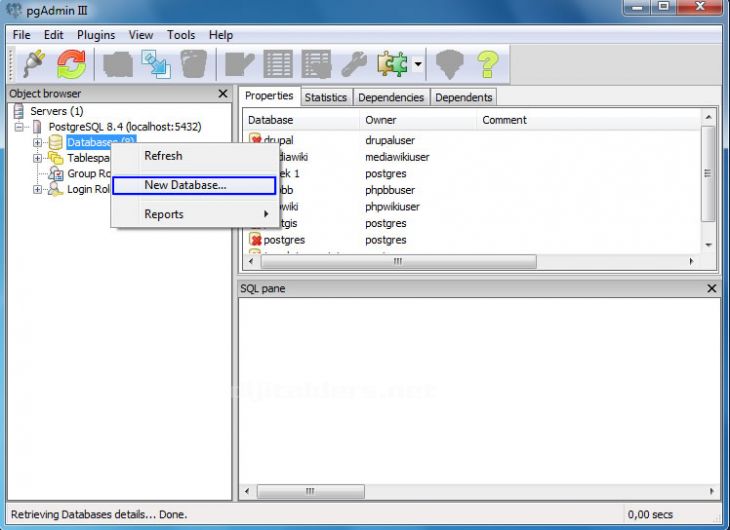Click the Create new object toolbar icon

(156, 64)
